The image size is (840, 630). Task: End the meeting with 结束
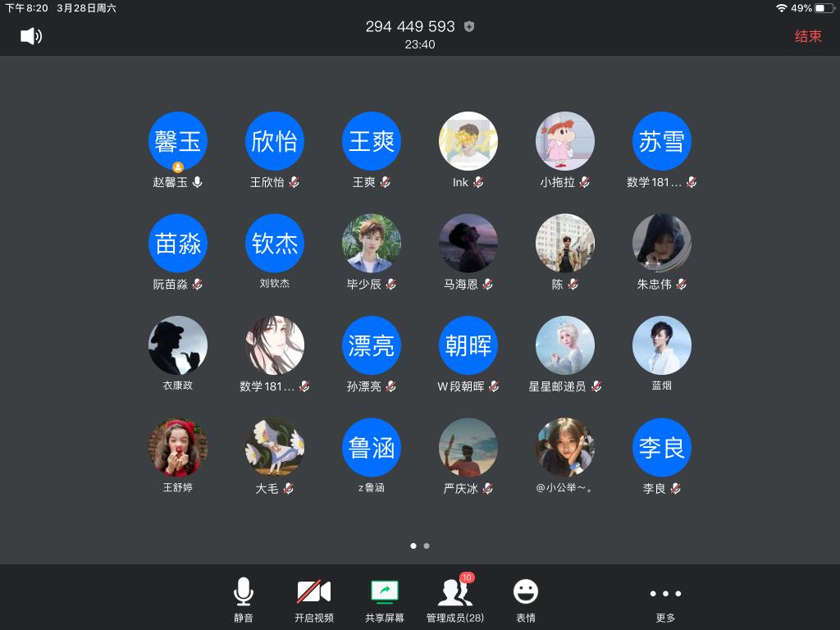pos(807,36)
